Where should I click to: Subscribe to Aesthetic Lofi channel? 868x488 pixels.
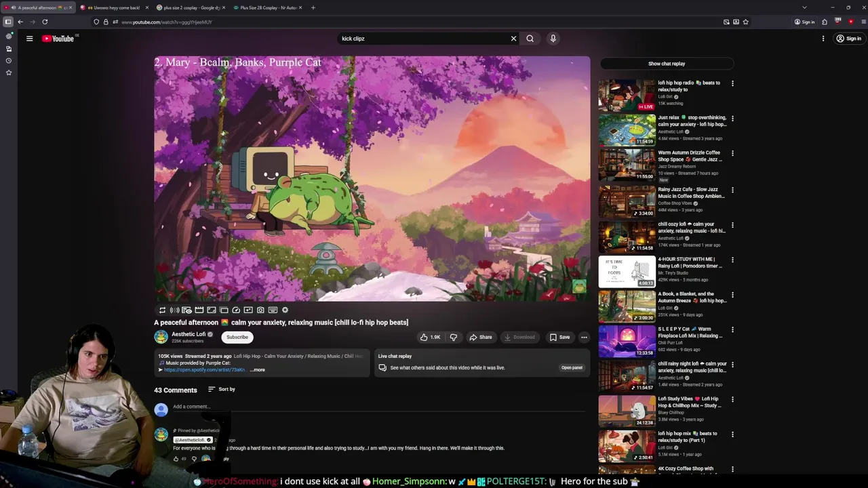[237, 337]
